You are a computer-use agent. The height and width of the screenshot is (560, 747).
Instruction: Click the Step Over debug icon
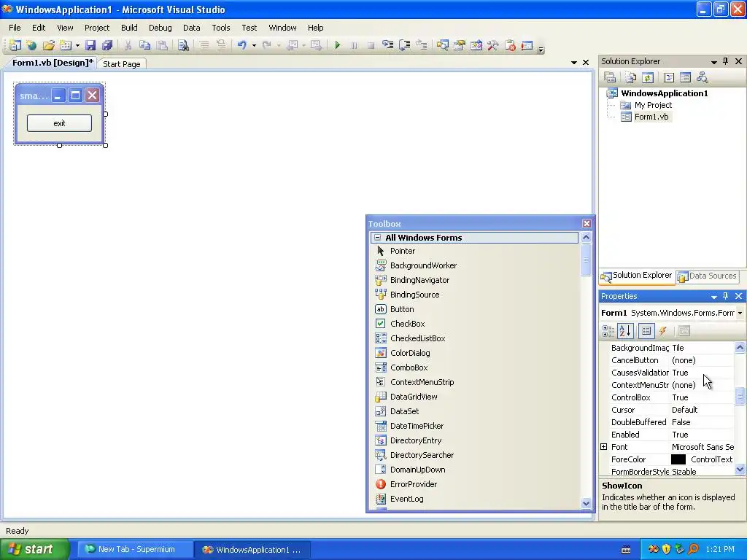[x=404, y=45]
